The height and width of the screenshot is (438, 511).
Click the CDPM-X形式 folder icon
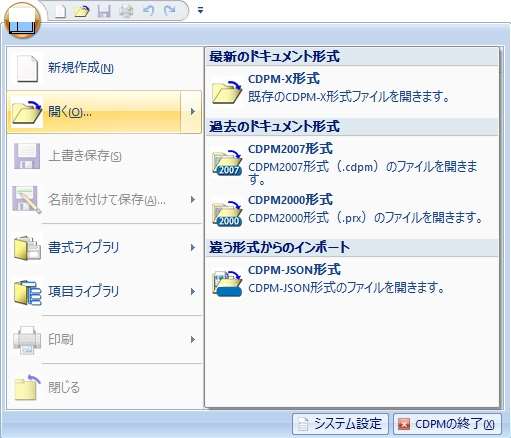click(x=227, y=92)
